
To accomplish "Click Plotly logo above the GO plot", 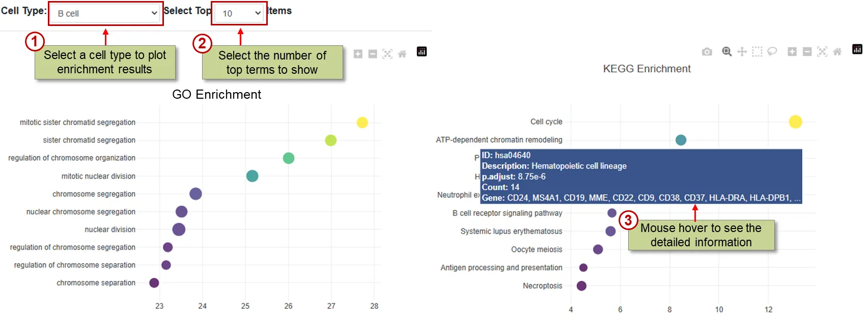I will [x=422, y=51].
